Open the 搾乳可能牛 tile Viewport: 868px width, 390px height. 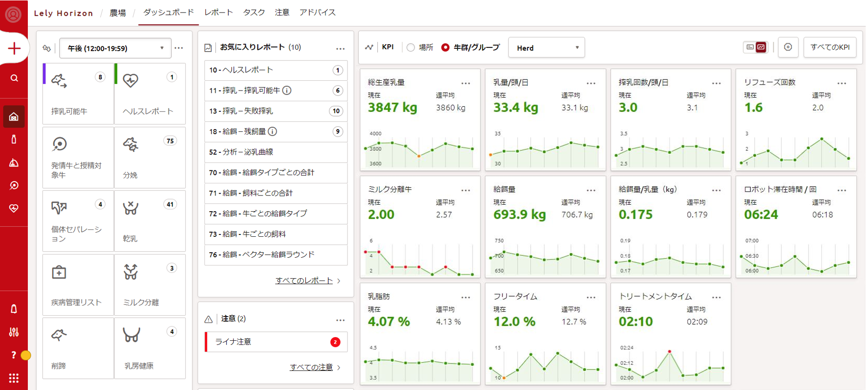coord(78,94)
